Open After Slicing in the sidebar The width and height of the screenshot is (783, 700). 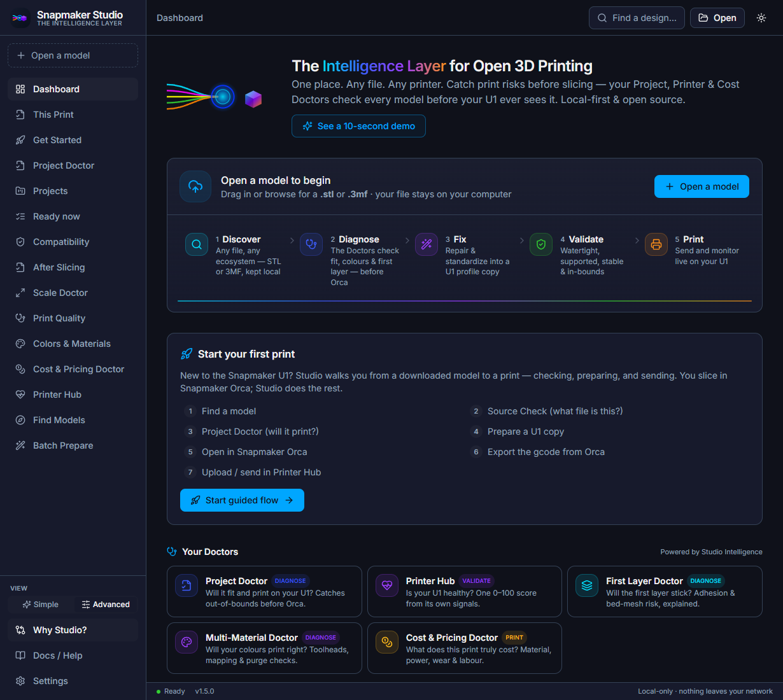coord(73,267)
